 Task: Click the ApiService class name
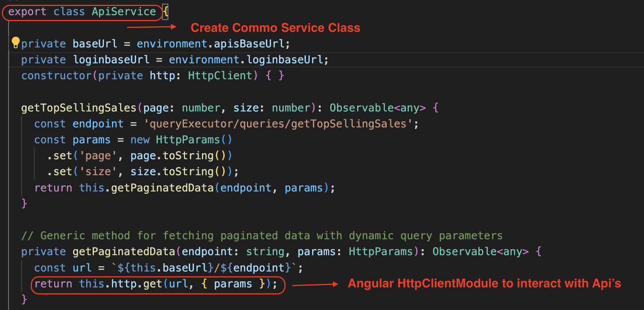(123, 12)
